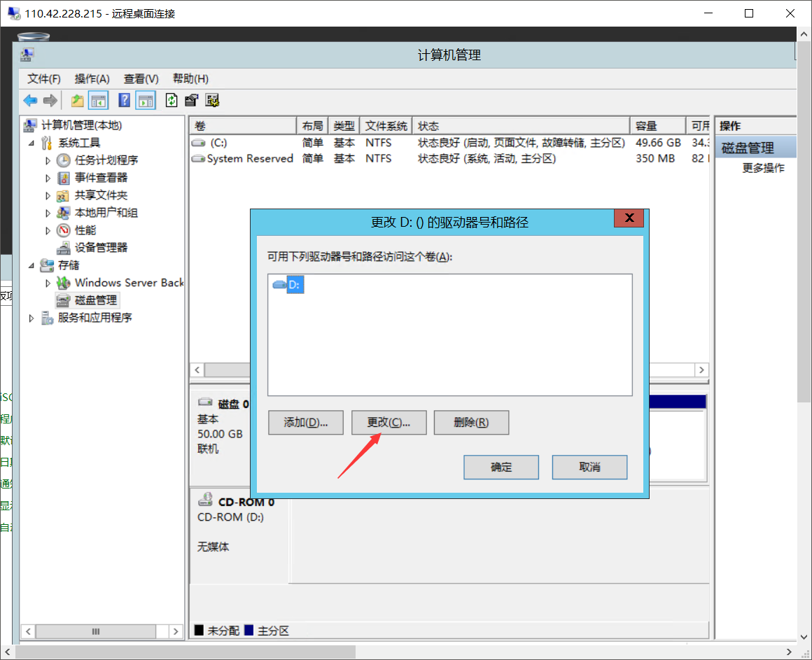Click the 确定 button in dialog
The height and width of the screenshot is (660, 812).
pos(501,468)
